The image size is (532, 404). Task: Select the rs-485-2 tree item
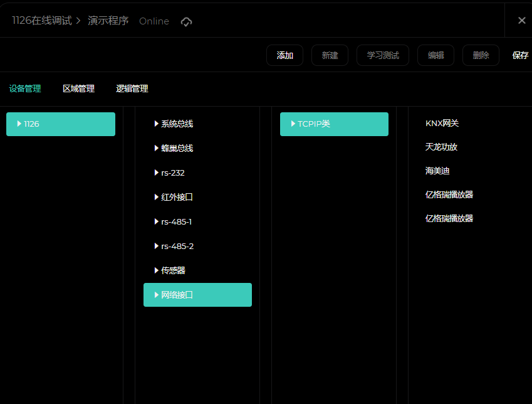coord(177,246)
